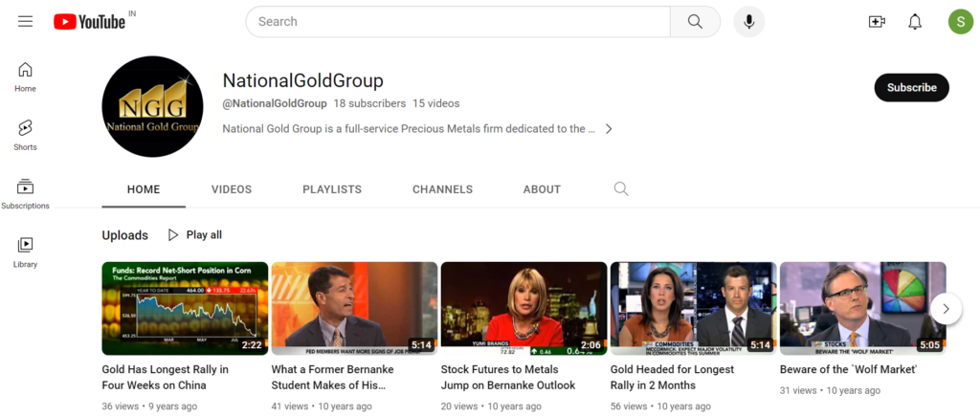
Task: Switch to the VIDEOS tab
Action: click(x=232, y=189)
